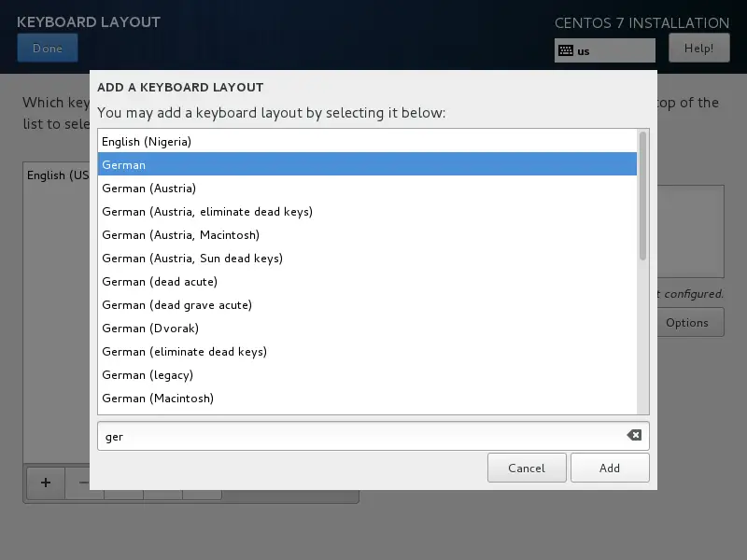The image size is (747, 560).
Task: Clear the search field with backspace icon
Action: pyautogui.click(x=634, y=435)
